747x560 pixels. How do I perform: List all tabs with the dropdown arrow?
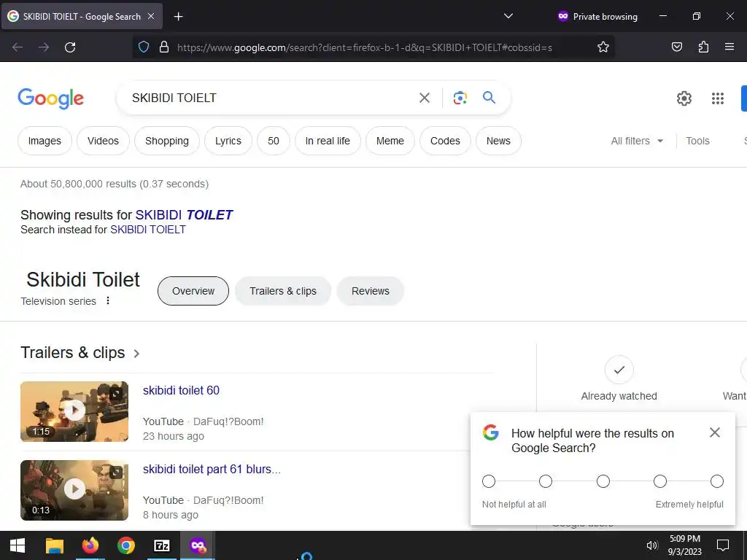[x=508, y=16]
